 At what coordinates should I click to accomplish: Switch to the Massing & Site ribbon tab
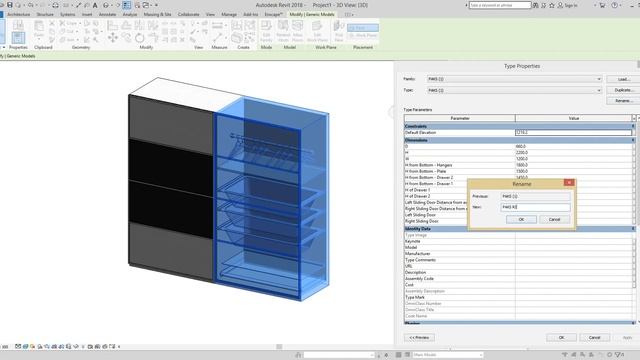pyautogui.click(x=157, y=14)
